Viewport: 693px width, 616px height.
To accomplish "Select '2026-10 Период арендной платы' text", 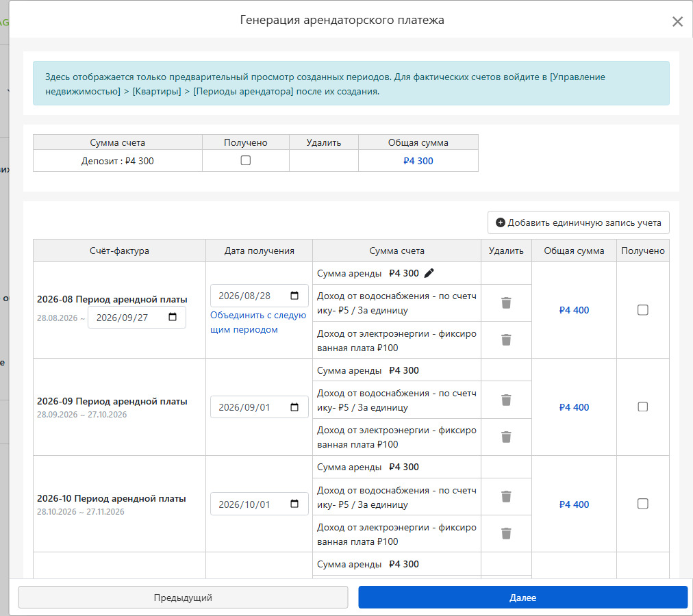I will [112, 498].
